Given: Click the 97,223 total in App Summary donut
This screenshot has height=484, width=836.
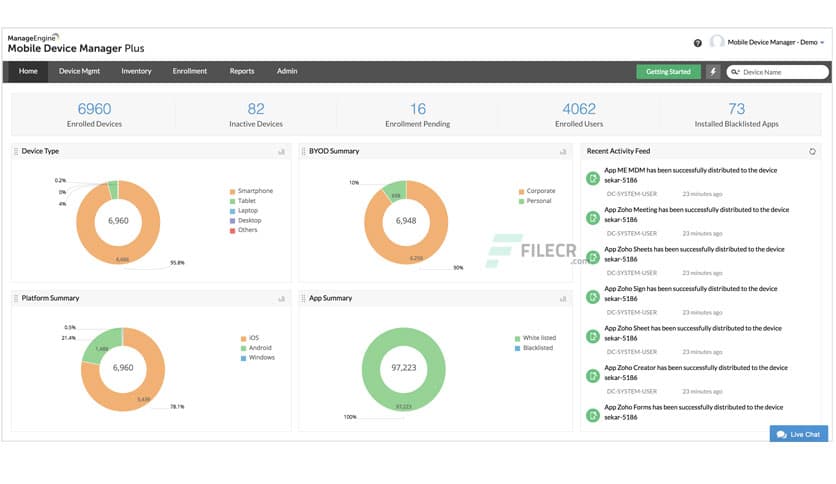Looking at the screenshot, I should [x=404, y=368].
